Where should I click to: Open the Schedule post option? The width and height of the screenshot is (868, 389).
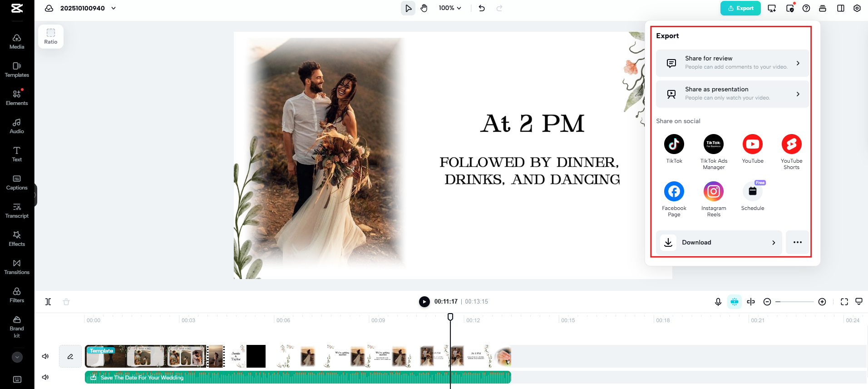752,192
